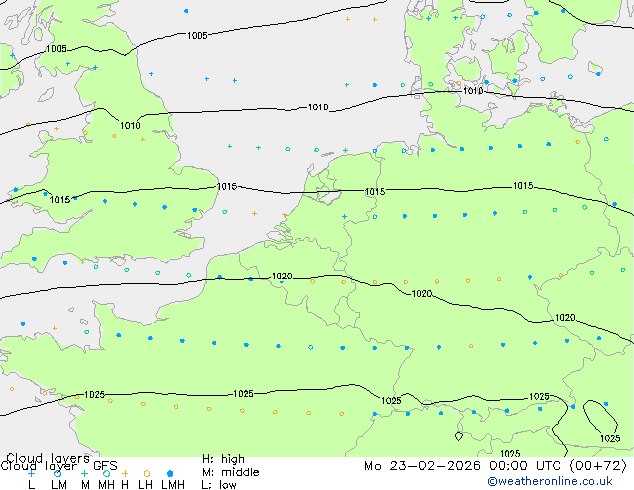
Task: Click the filled blue LMH legend symbol
Action: (x=170, y=473)
